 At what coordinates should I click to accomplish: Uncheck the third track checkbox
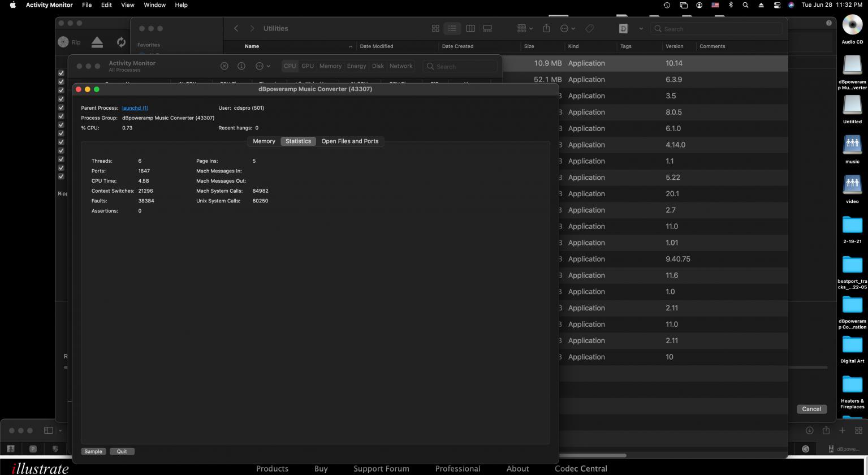click(x=61, y=90)
